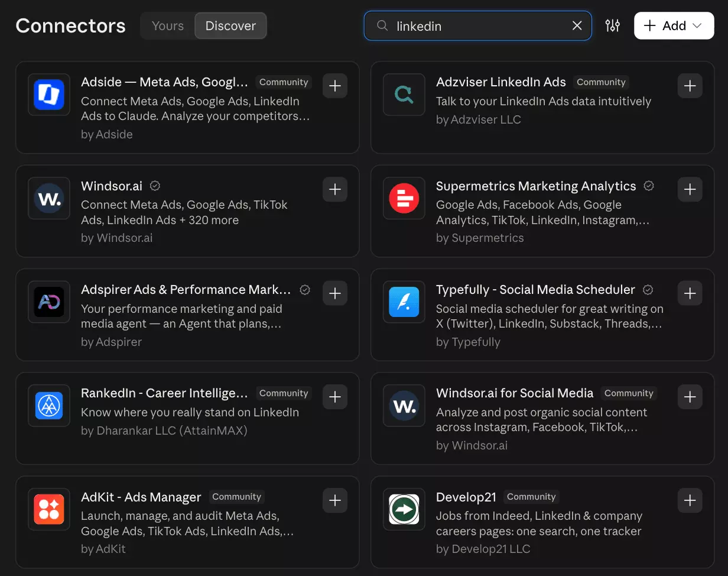Click Community tag on Adzviser card
Screen dimensions: 728x576
pos(601,82)
